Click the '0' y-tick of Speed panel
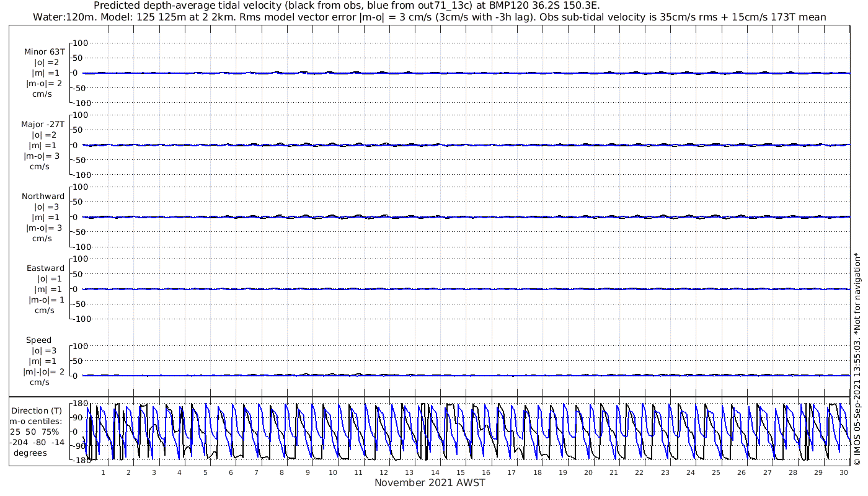This screenshot has height=496, width=868. tap(75, 376)
